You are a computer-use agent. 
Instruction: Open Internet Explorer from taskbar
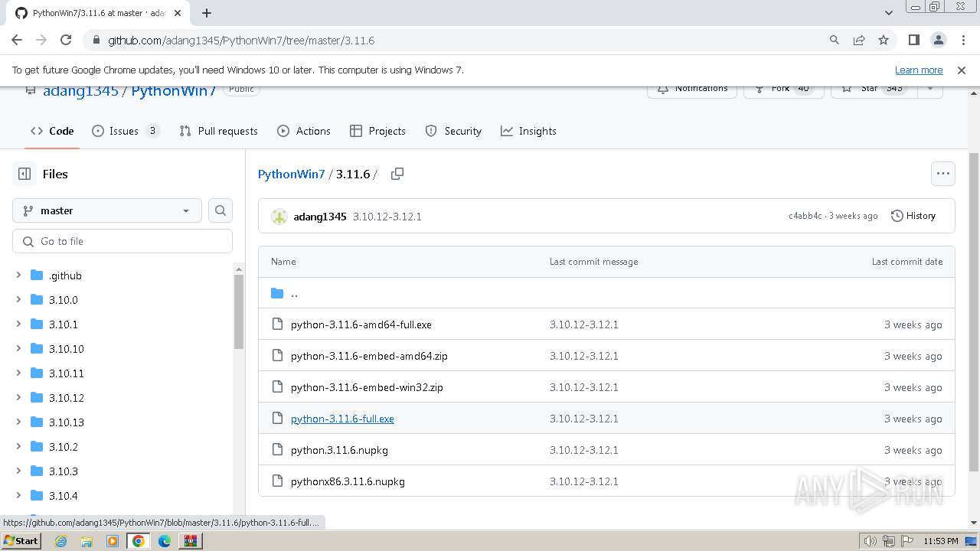coord(60,541)
